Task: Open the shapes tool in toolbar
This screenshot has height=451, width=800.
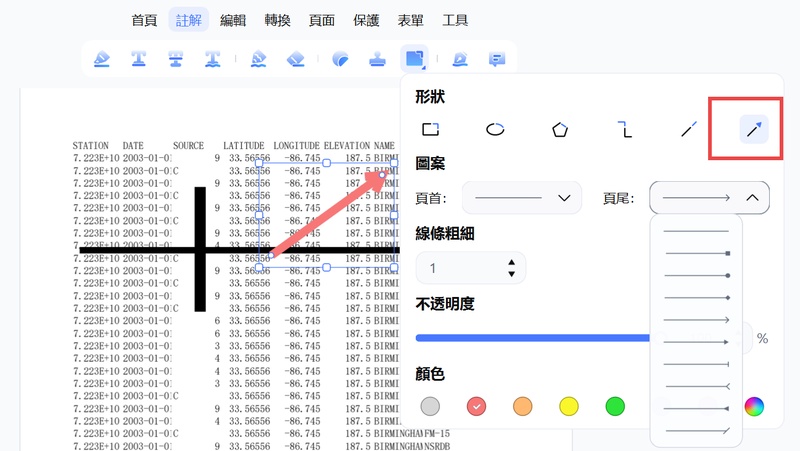Action: [414, 59]
